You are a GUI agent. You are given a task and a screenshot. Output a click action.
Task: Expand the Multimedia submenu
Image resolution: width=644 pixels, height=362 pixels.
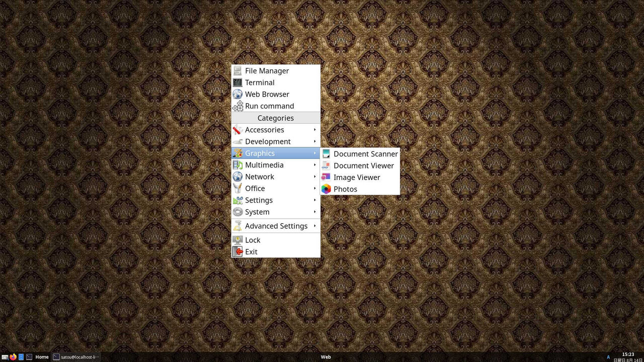point(265,165)
